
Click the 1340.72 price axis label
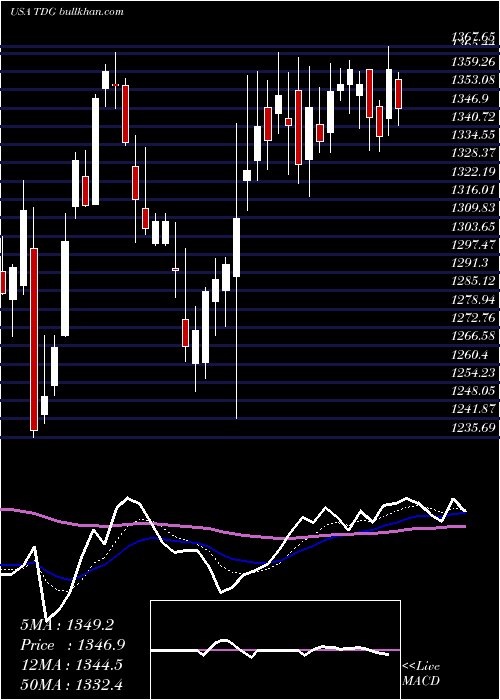click(x=473, y=116)
